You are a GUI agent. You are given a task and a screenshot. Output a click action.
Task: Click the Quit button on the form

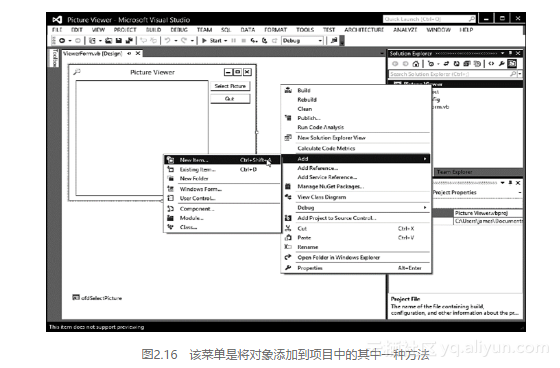pos(230,99)
